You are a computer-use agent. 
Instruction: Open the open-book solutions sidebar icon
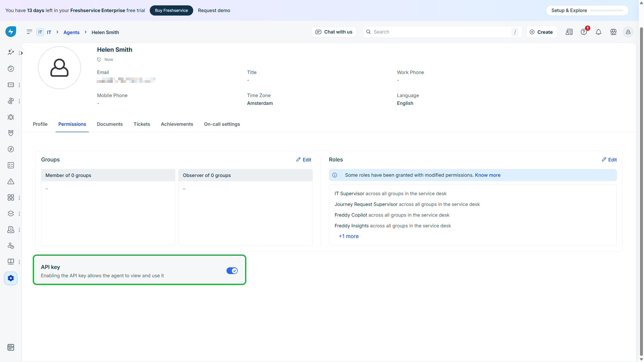pos(11,262)
